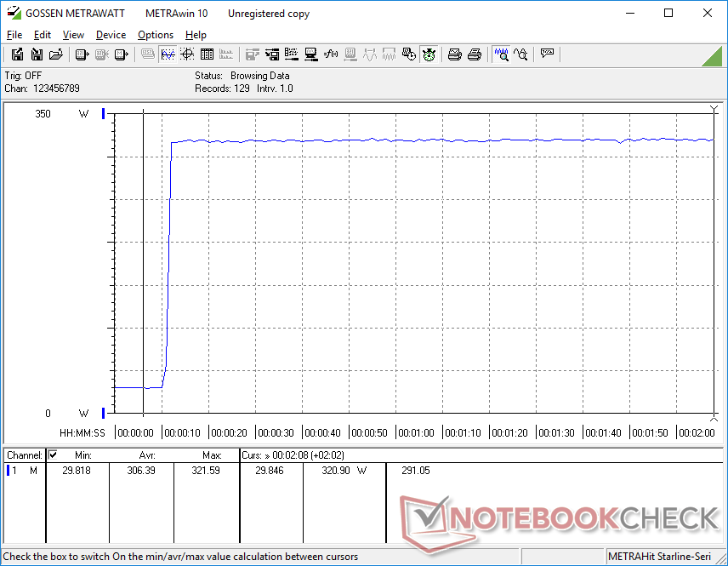Click the Trig: OFF indicator
Image resolution: width=728 pixels, height=566 pixels.
click(23, 76)
